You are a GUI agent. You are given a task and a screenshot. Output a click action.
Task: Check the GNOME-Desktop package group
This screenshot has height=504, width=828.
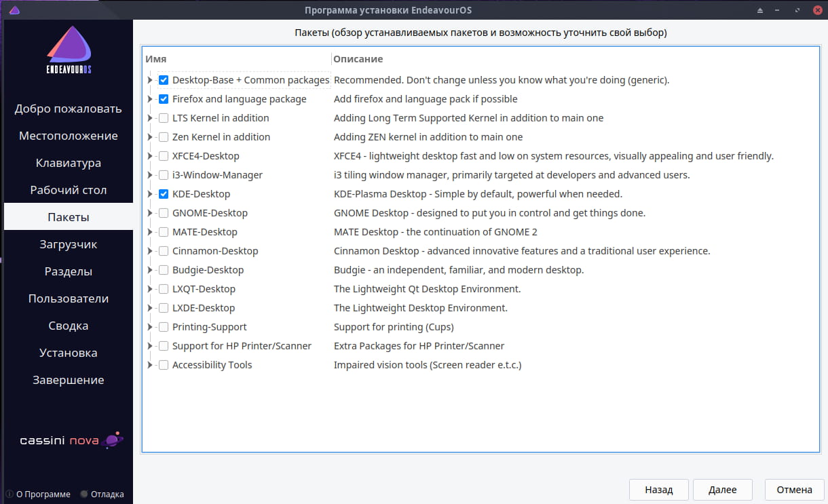pos(164,213)
